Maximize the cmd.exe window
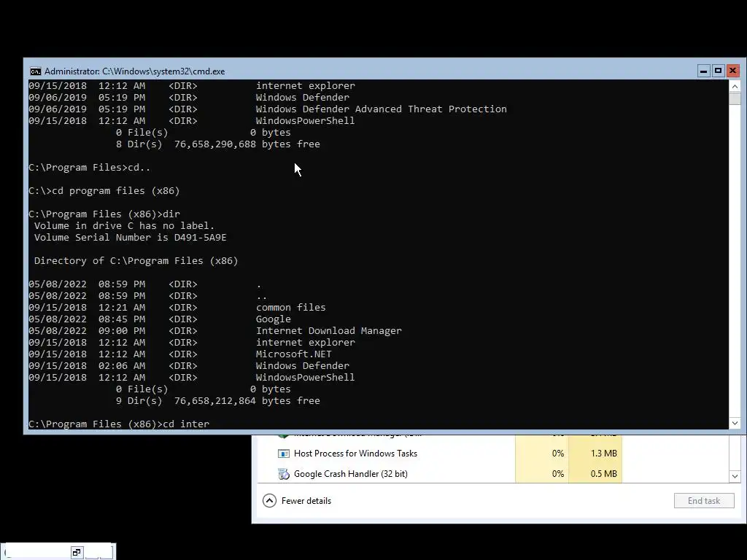 coord(718,71)
